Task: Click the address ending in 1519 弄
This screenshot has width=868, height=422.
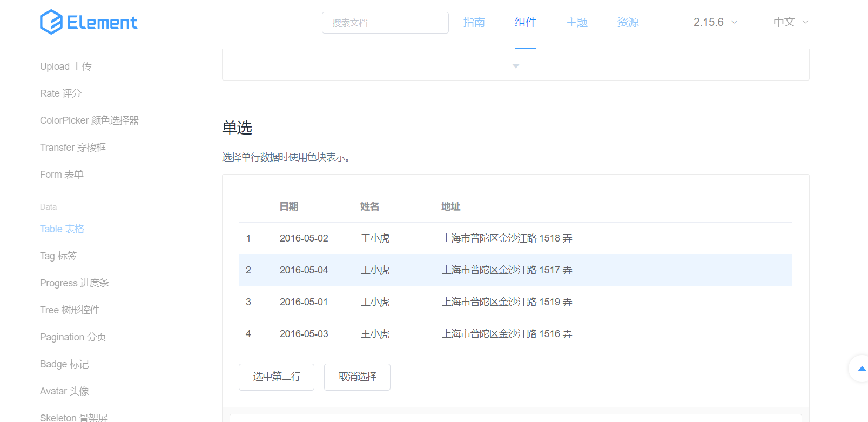Action: coord(507,302)
